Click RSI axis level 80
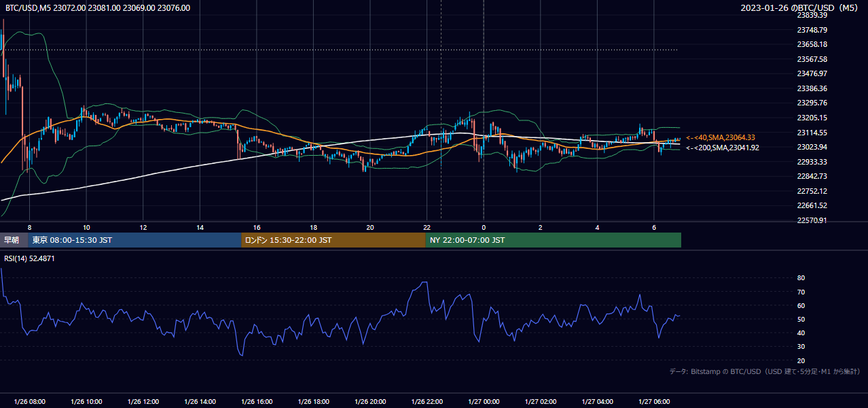The image size is (868, 408). pos(801,278)
